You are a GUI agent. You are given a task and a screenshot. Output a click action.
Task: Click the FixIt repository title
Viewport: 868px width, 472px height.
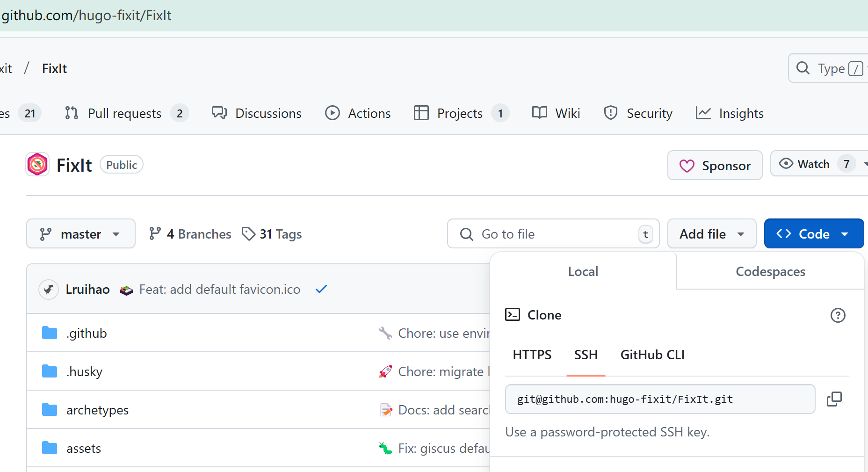coord(74,165)
